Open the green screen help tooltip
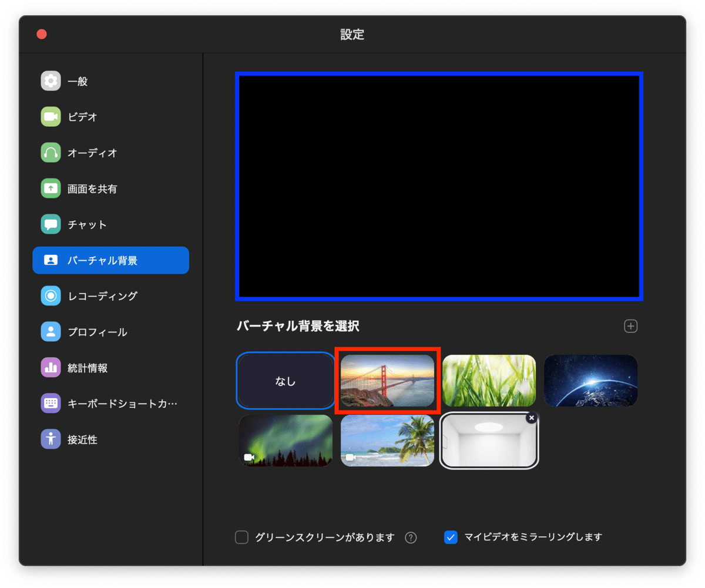 click(x=411, y=537)
